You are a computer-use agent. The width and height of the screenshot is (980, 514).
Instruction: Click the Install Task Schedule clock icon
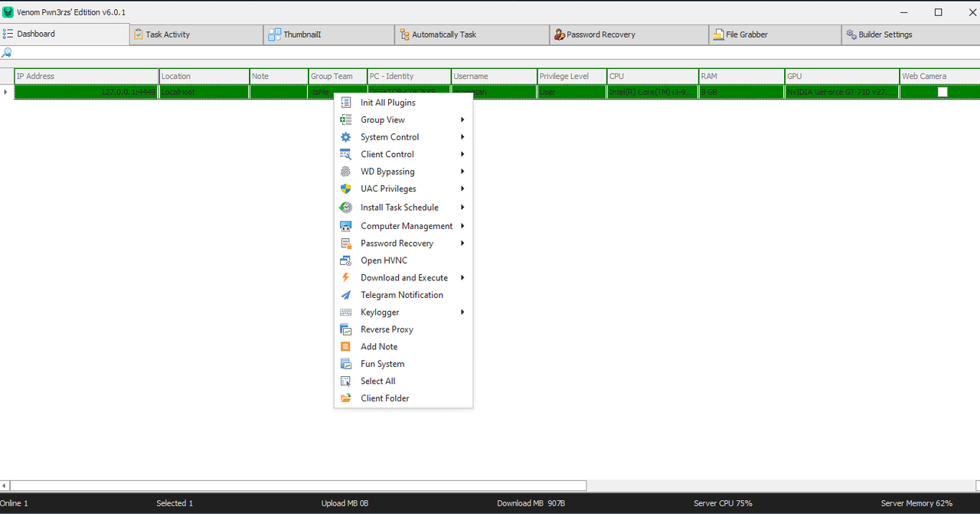point(346,208)
